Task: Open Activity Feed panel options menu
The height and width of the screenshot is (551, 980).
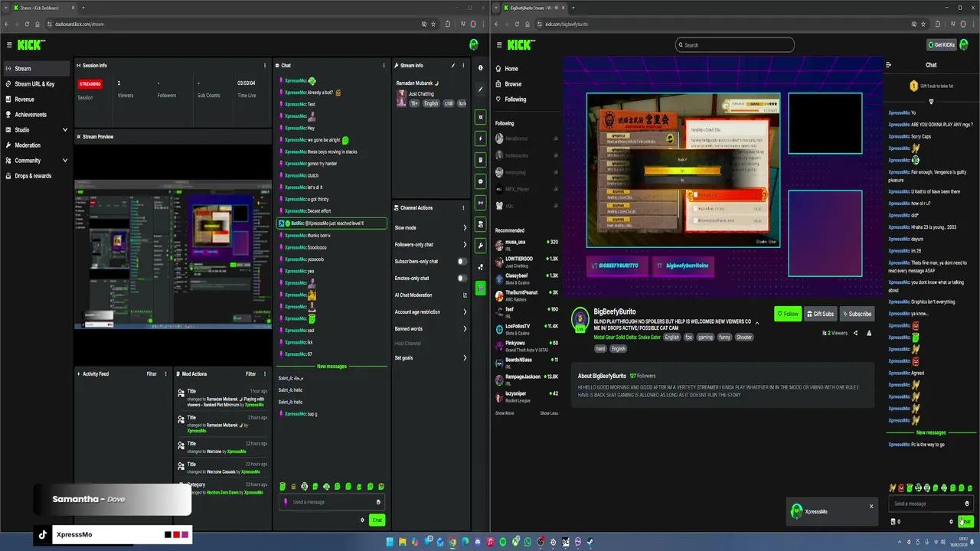Action: (166, 374)
